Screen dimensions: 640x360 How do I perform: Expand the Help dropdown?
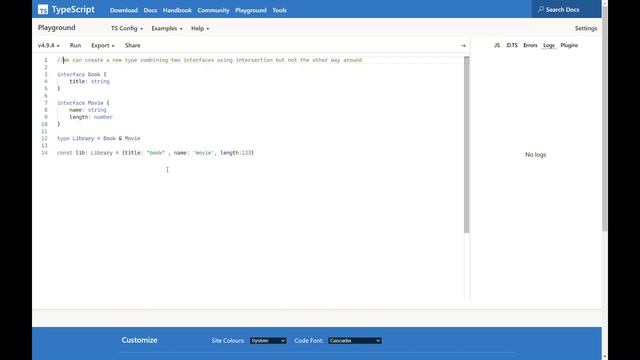(200, 29)
